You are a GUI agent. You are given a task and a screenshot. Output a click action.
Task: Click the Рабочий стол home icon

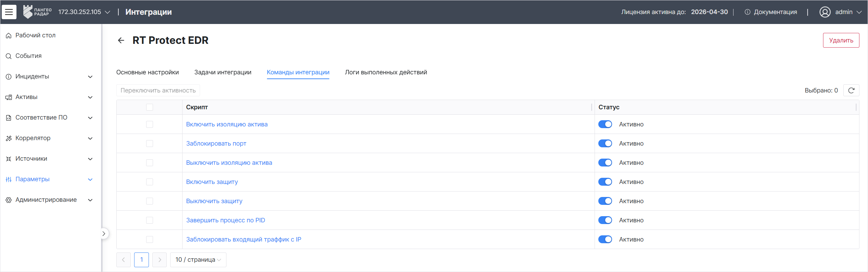(x=9, y=35)
